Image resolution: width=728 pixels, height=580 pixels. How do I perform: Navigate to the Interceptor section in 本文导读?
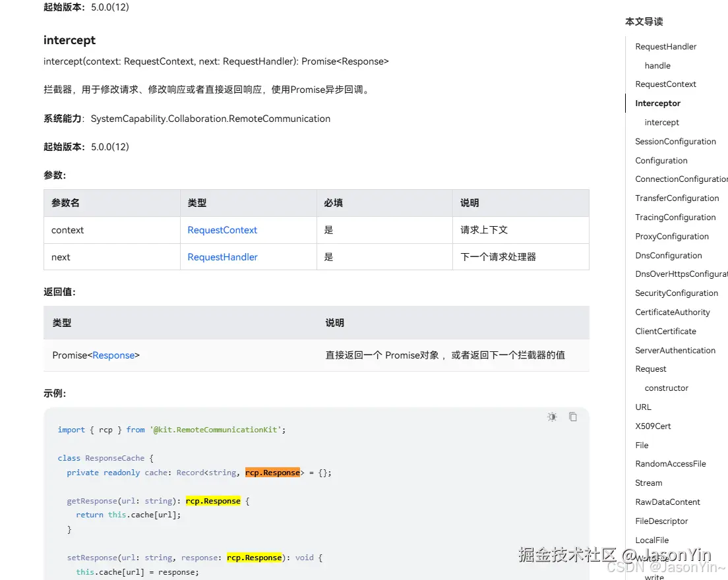click(657, 103)
